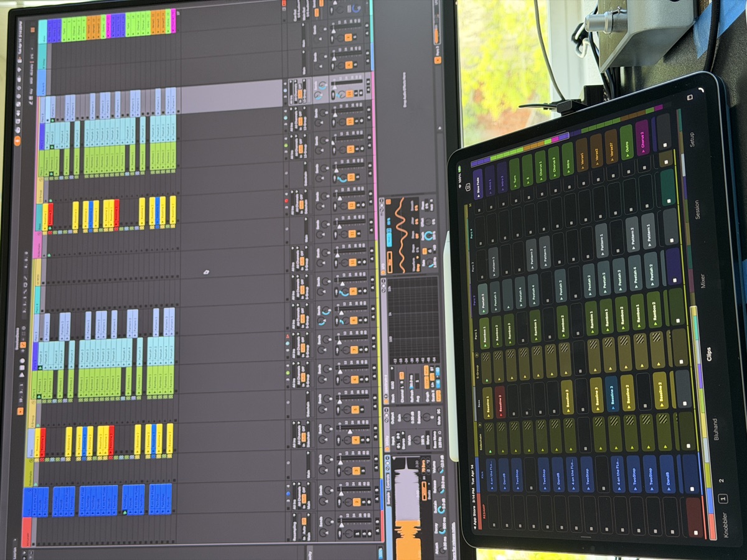
Task: Launch the Intro 2 scene
Action: (x=503, y=178)
